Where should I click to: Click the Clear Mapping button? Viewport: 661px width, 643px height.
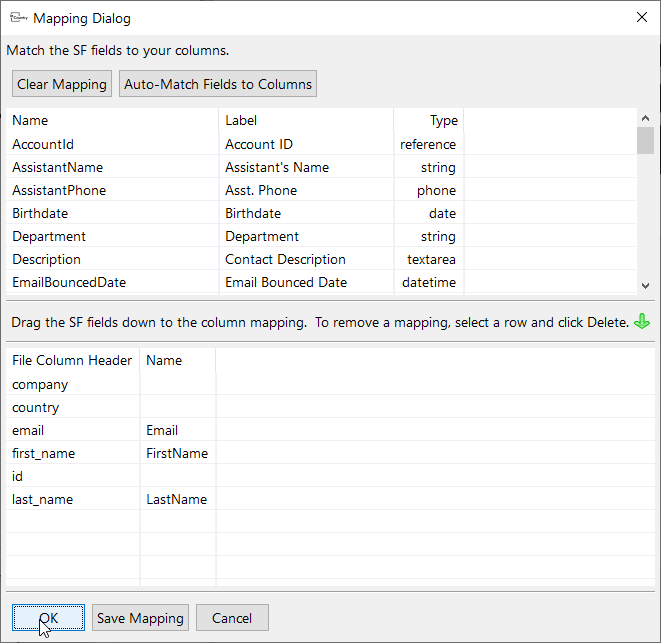pos(62,84)
